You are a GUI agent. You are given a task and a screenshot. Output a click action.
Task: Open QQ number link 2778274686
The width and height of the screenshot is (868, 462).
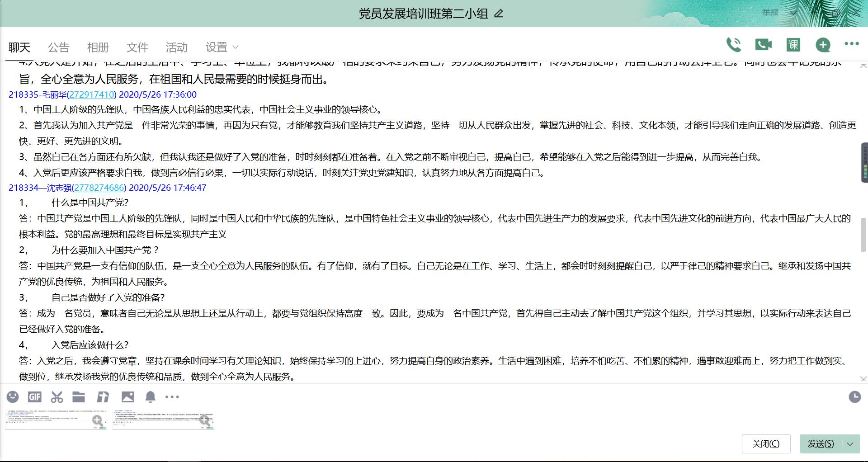pos(99,188)
